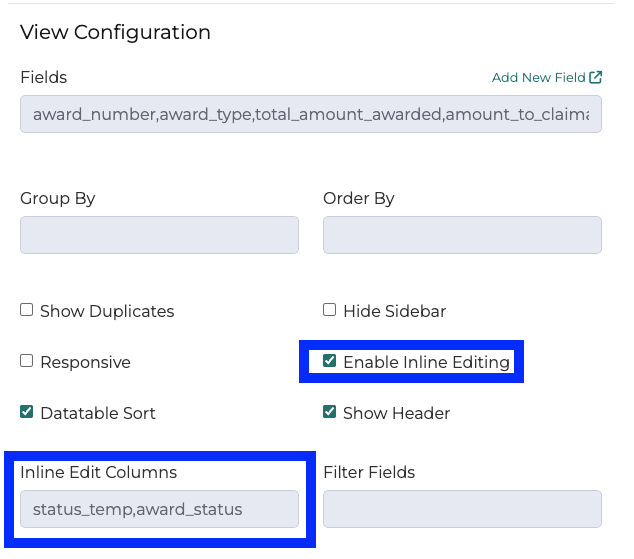Click the Group By label
This screenshot has height=559, width=634.
58,198
